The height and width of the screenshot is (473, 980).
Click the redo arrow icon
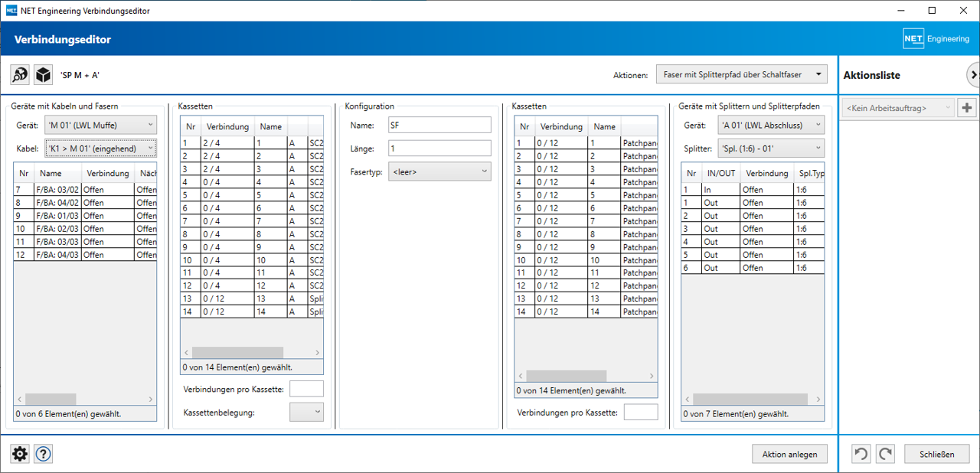(x=886, y=454)
